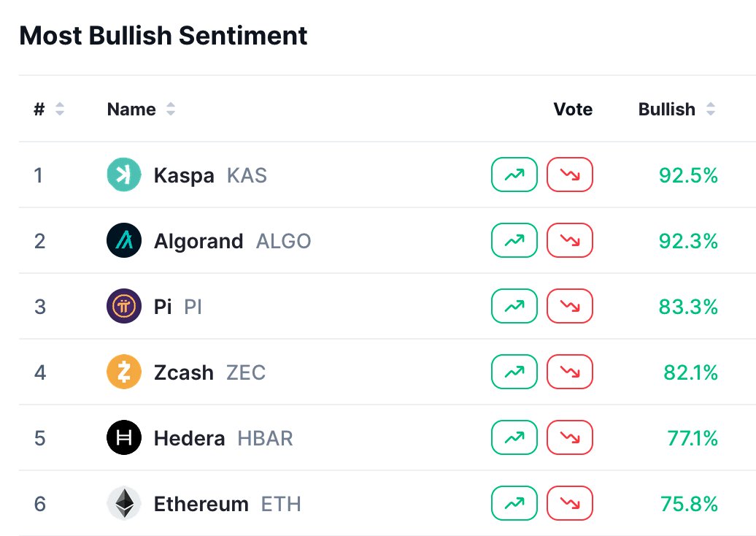
Task: Vote bearish on Pi
Action: 570,307
